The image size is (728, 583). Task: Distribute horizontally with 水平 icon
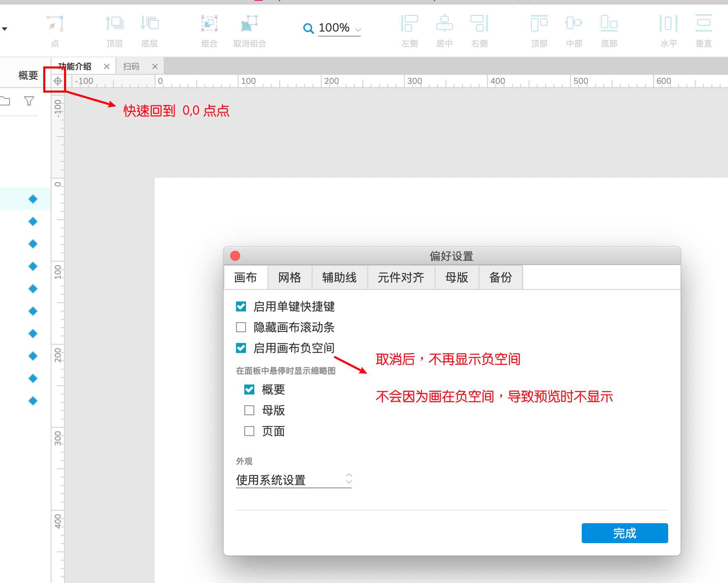click(x=669, y=24)
